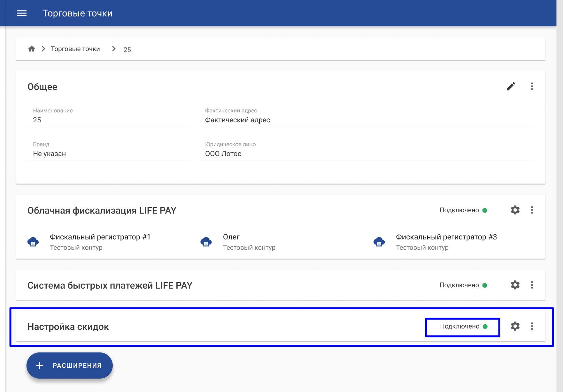The image size is (563, 392).
Task: Click the Наименование field
Action: click(108, 117)
